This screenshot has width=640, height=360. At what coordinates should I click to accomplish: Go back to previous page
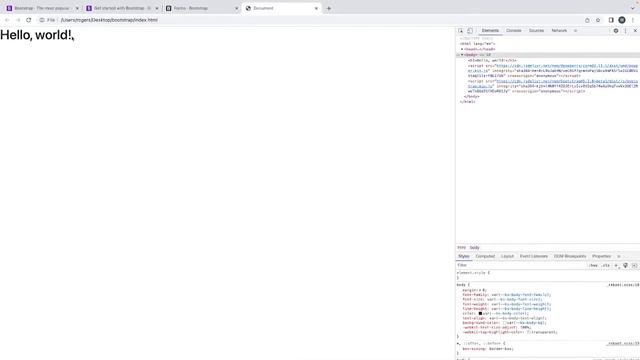7,20
